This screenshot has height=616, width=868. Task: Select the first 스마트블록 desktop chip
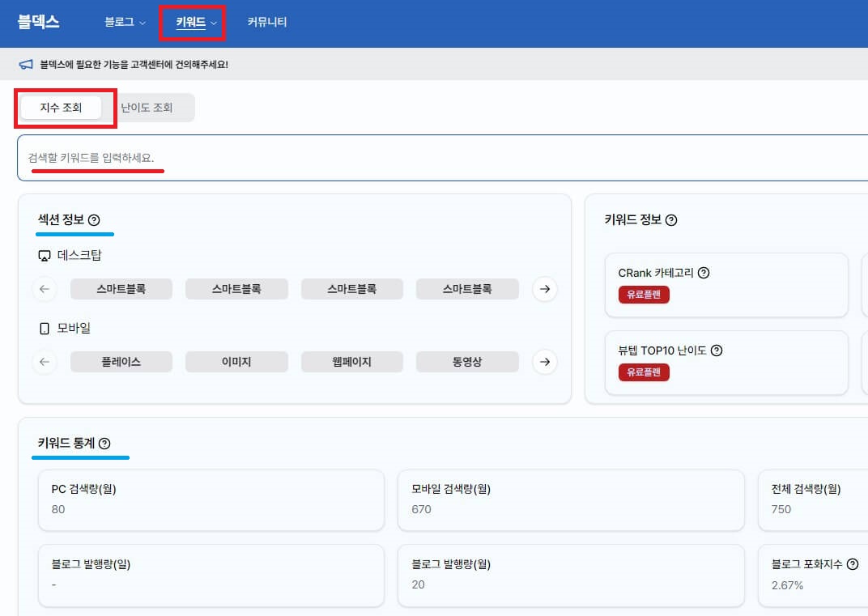pos(121,289)
